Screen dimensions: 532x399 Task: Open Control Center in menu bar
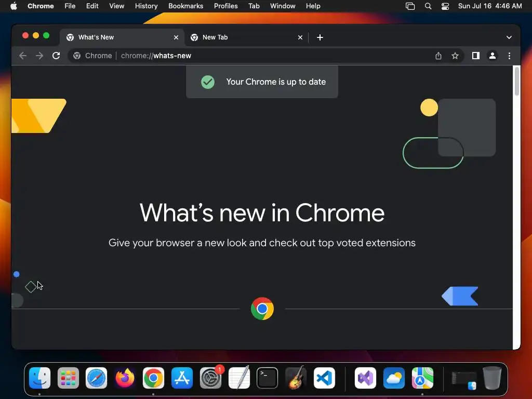point(445,6)
